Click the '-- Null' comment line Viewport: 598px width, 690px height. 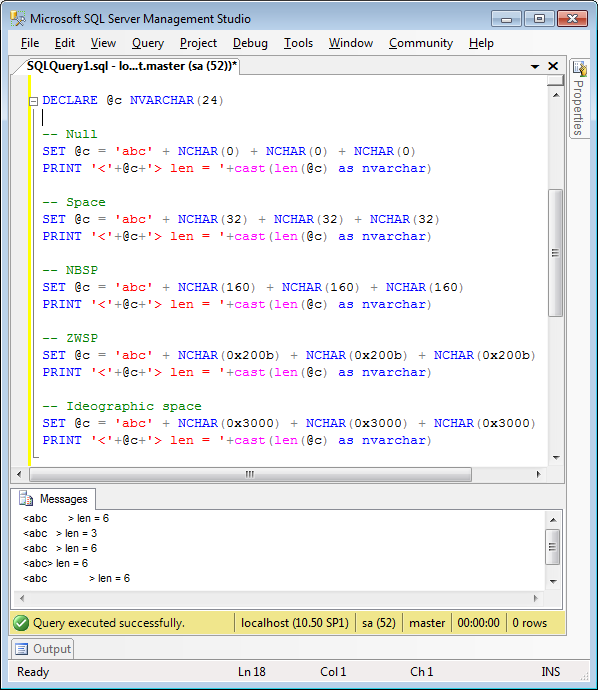pos(70,134)
